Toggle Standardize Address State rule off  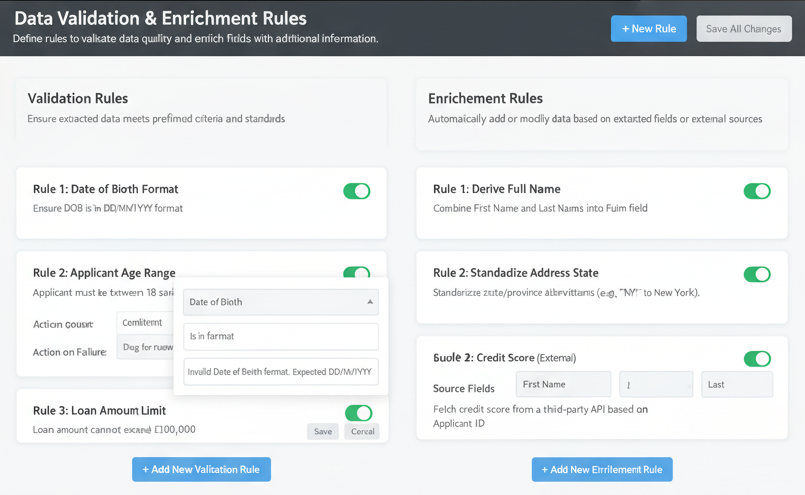[757, 274]
